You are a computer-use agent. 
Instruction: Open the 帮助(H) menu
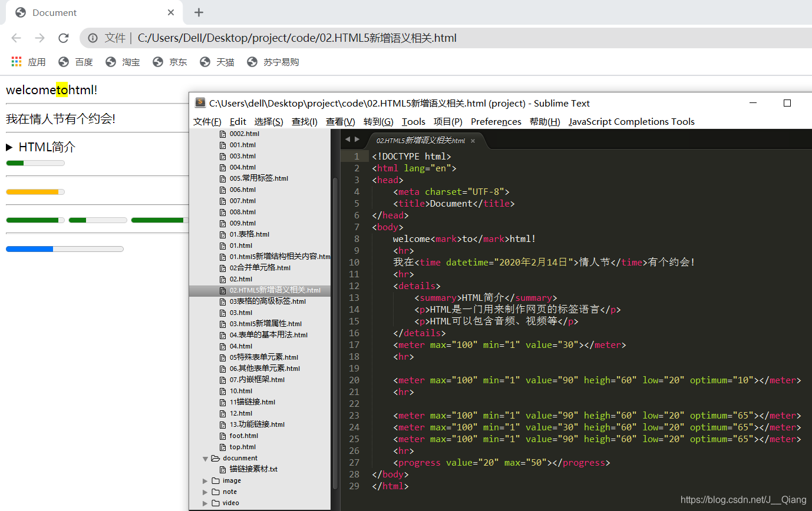click(x=545, y=122)
